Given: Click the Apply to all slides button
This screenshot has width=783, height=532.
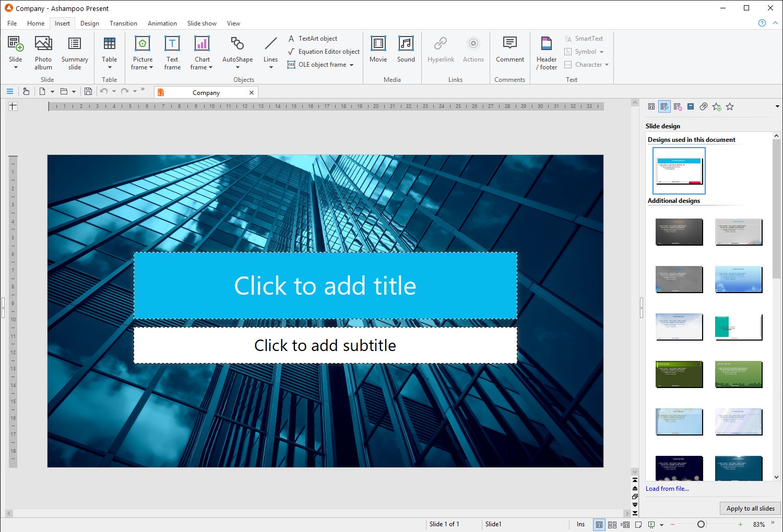Looking at the screenshot, I should [750, 509].
